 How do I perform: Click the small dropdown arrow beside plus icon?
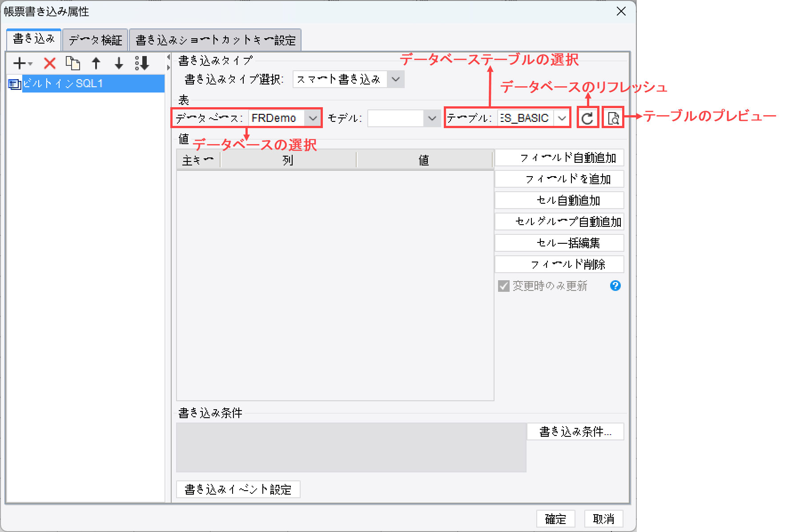(x=30, y=64)
